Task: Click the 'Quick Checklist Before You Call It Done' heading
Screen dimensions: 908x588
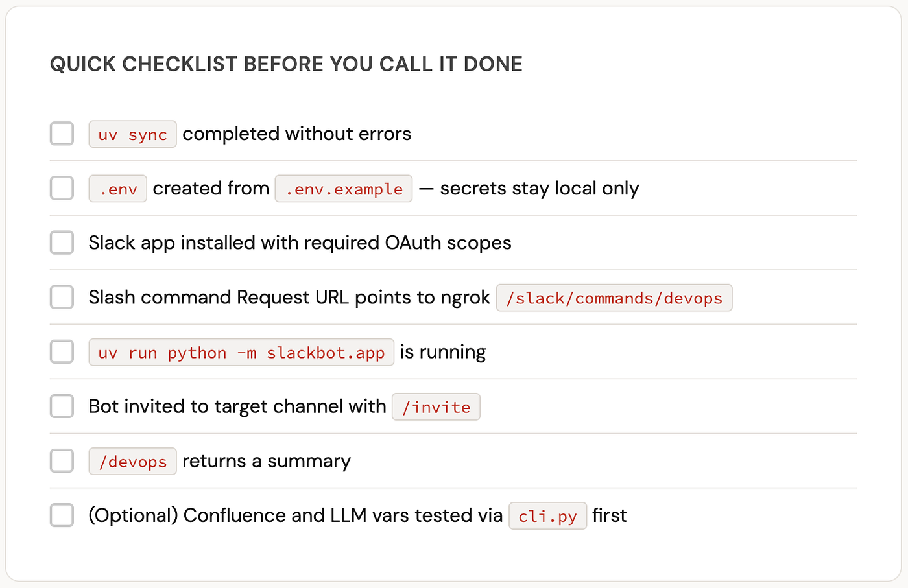Action: coord(286,64)
